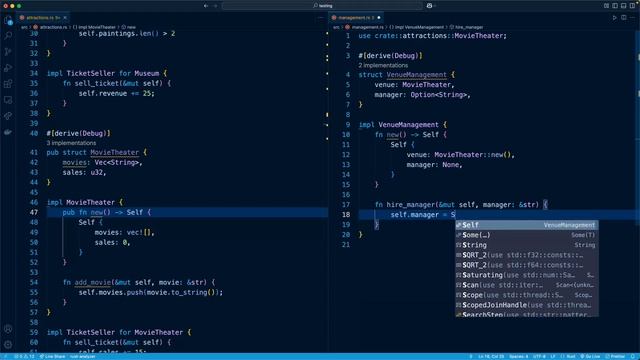640x360 pixels.
Task: Change the Rust language mode
Action: [568, 357]
